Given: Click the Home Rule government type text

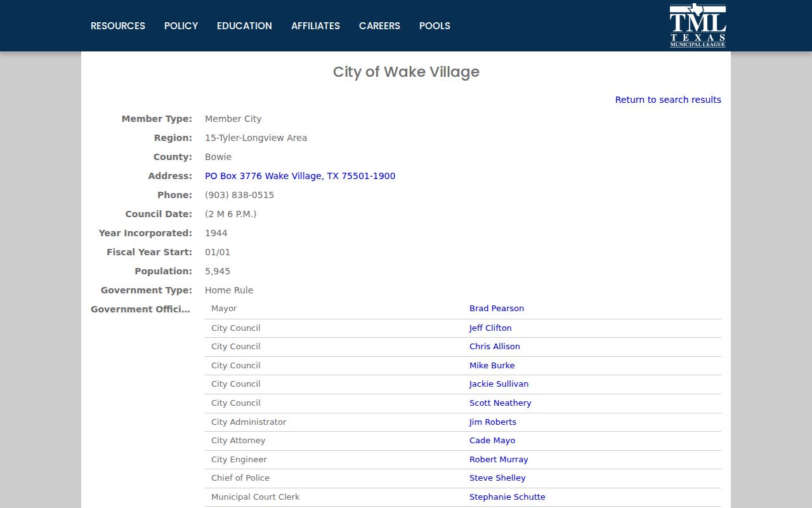Looking at the screenshot, I should point(229,290).
